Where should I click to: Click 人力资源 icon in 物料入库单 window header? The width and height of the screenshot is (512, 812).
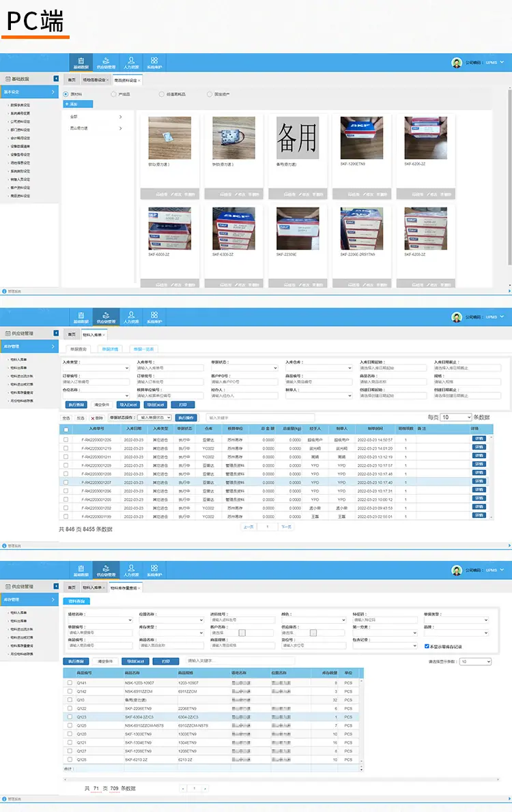(x=131, y=317)
